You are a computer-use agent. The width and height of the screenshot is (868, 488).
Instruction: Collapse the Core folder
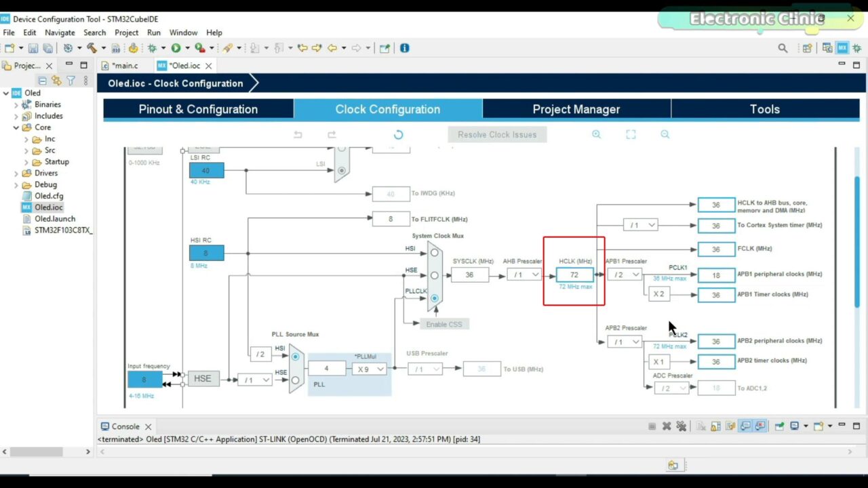click(x=16, y=127)
